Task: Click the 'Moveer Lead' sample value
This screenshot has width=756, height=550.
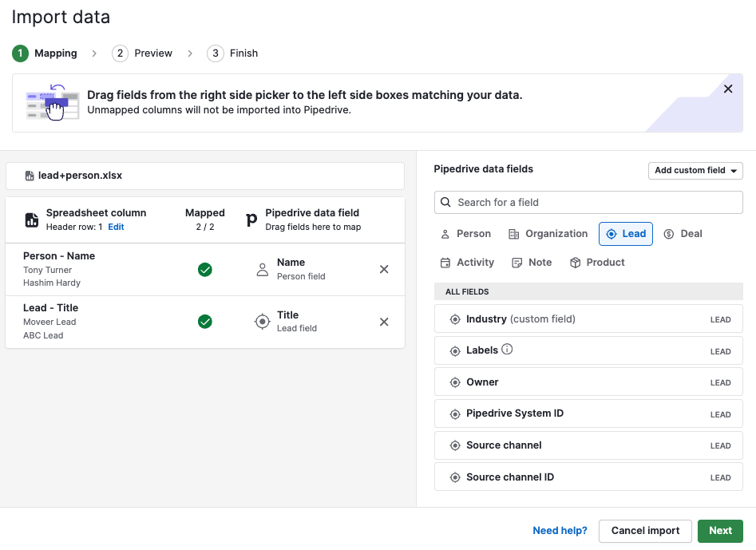Action: (49, 322)
